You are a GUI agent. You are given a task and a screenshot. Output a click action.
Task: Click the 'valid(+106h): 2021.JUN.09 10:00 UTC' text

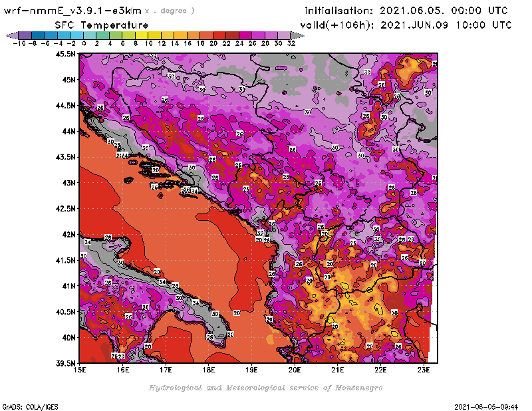406,25
